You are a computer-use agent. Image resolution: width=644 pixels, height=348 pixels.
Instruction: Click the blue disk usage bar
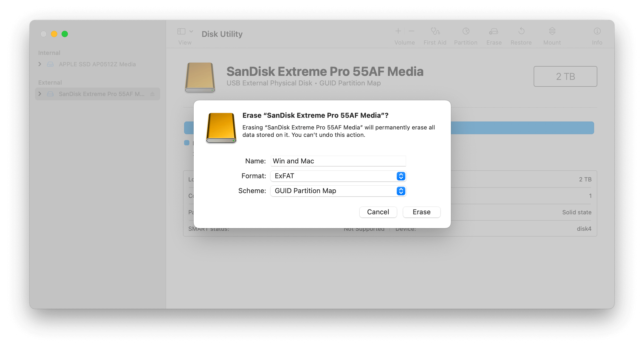pos(522,128)
